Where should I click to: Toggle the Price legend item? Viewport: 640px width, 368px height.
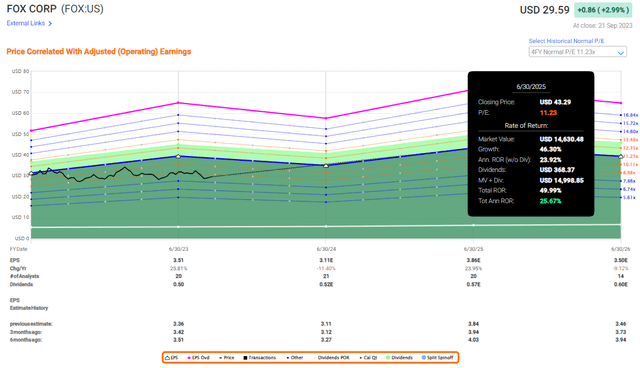pos(227,358)
